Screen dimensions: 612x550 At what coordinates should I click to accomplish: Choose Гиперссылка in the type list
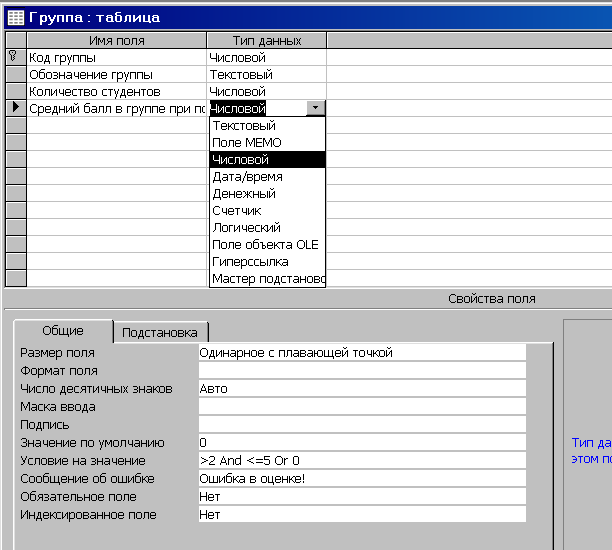[x=267, y=262]
